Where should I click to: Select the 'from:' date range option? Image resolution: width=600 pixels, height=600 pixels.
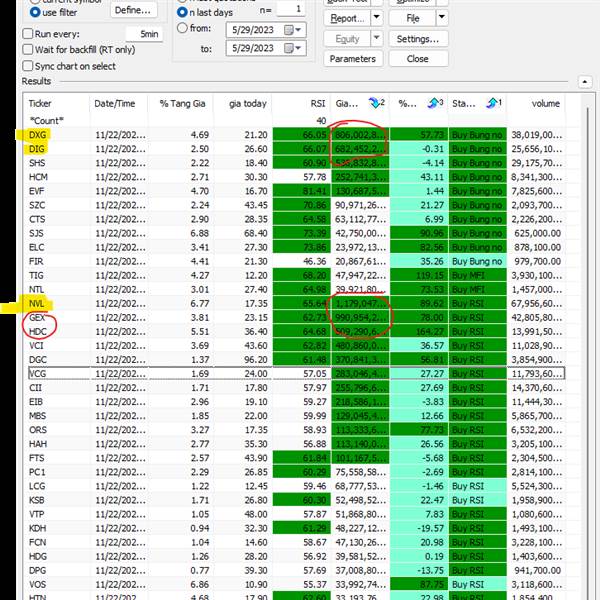pyautogui.click(x=182, y=28)
